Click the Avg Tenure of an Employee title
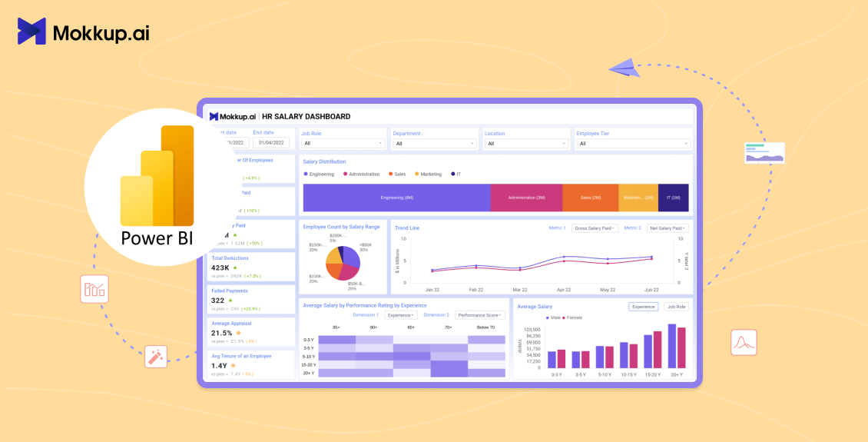Viewport: 868px width, 442px height. [241, 356]
